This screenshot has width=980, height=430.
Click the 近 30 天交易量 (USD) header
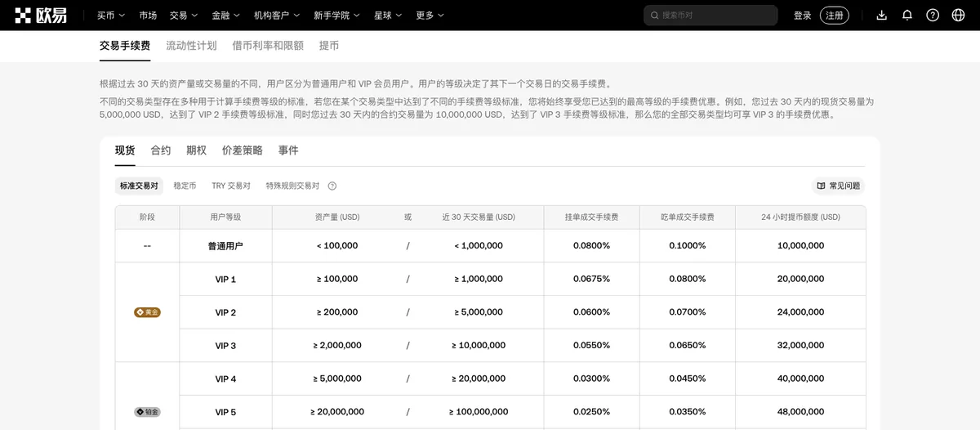pos(479,217)
